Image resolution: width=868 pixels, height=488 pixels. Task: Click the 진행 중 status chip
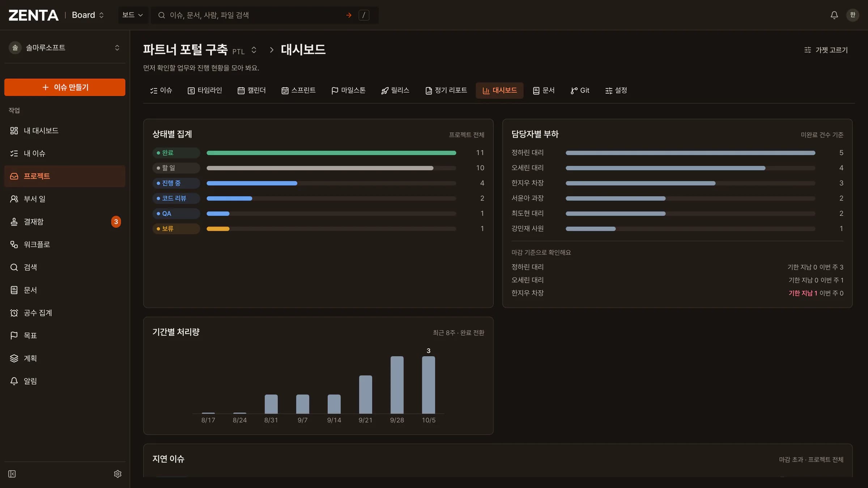tap(176, 183)
